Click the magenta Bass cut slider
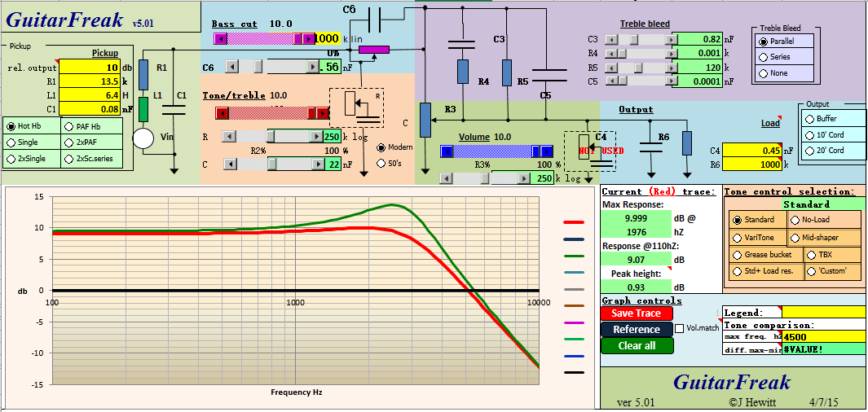The width and height of the screenshot is (868, 412). (263, 38)
